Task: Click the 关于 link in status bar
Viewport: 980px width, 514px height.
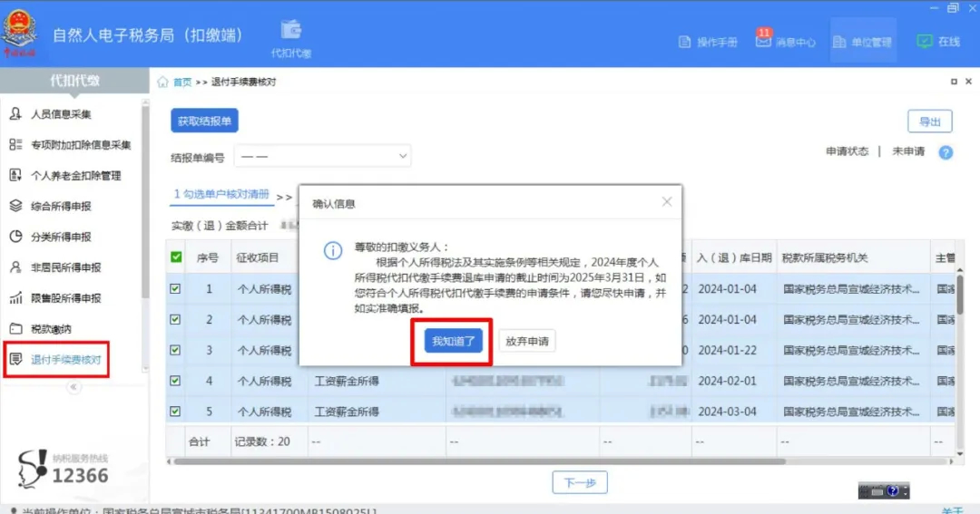Action: (952, 510)
